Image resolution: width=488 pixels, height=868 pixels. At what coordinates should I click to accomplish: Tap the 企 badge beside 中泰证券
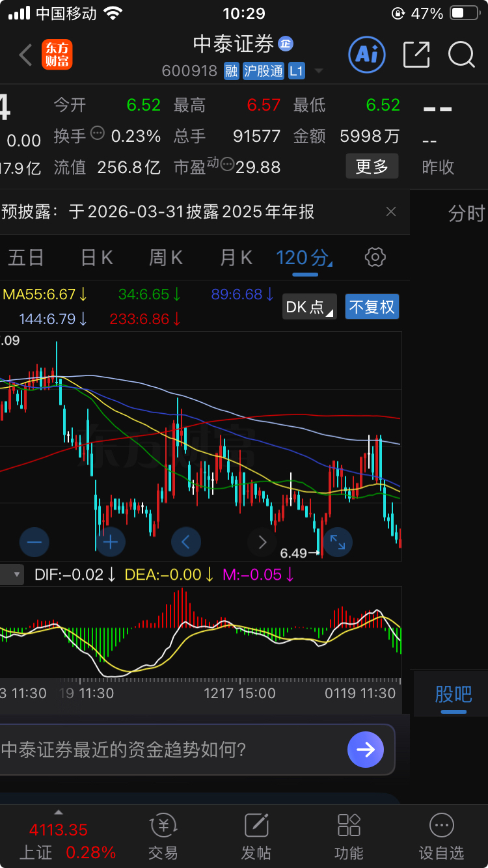pos(286,44)
